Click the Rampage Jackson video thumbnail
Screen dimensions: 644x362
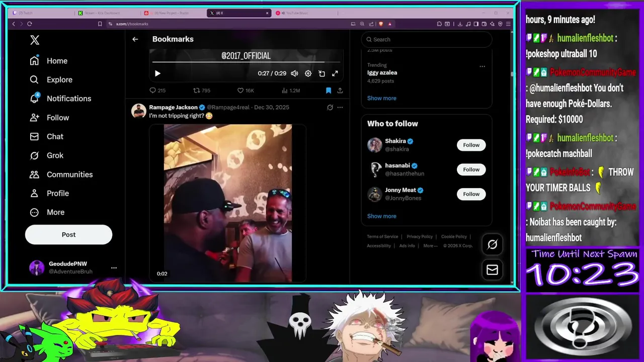point(228,203)
